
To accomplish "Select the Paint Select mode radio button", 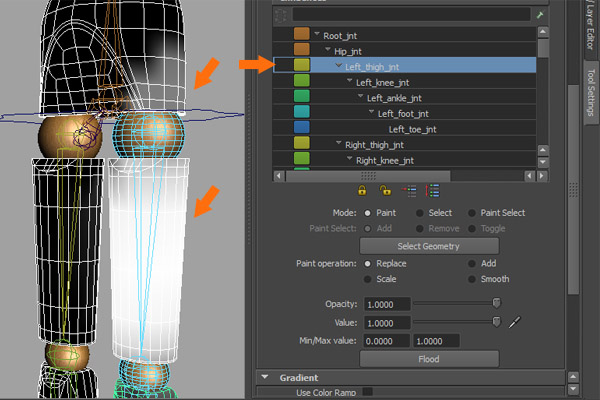I will tap(473, 213).
